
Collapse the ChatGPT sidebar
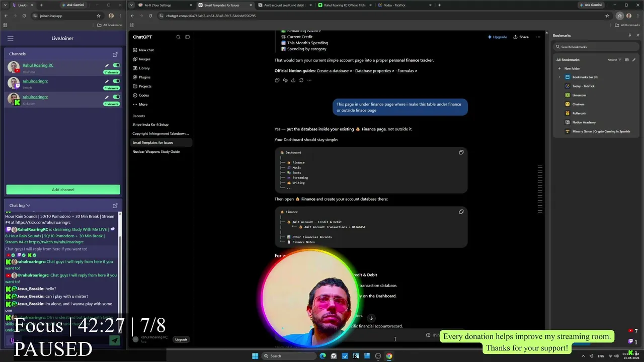pyautogui.click(x=187, y=37)
